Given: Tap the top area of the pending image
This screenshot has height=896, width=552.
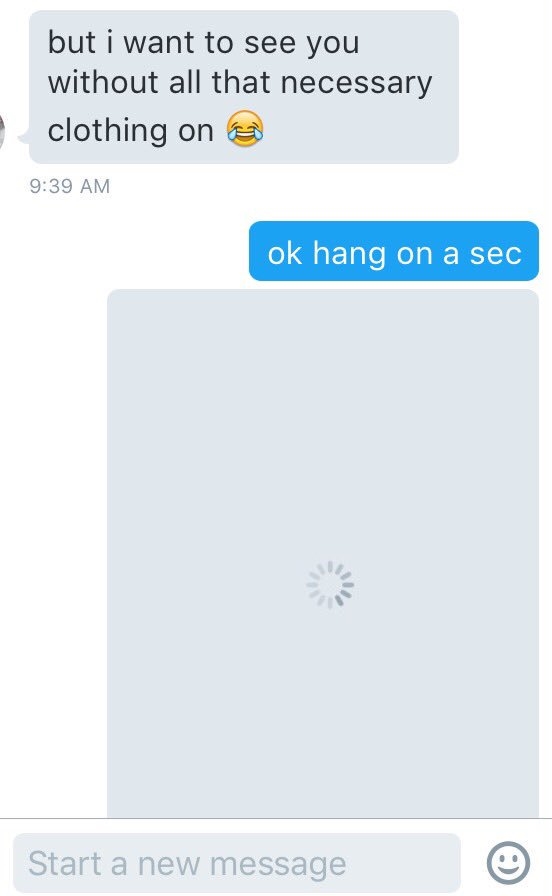Looking at the screenshot, I should [x=323, y=343].
